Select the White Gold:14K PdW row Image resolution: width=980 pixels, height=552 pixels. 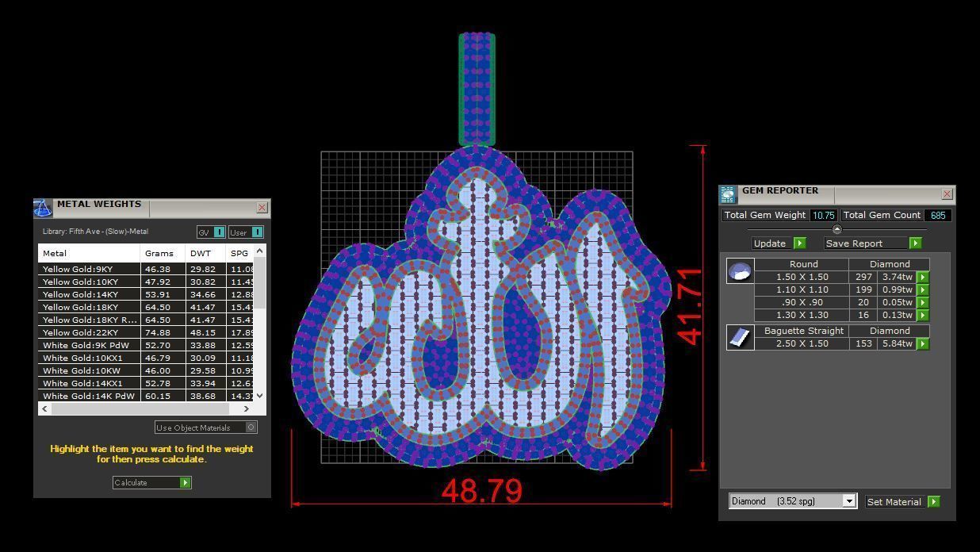point(146,396)
